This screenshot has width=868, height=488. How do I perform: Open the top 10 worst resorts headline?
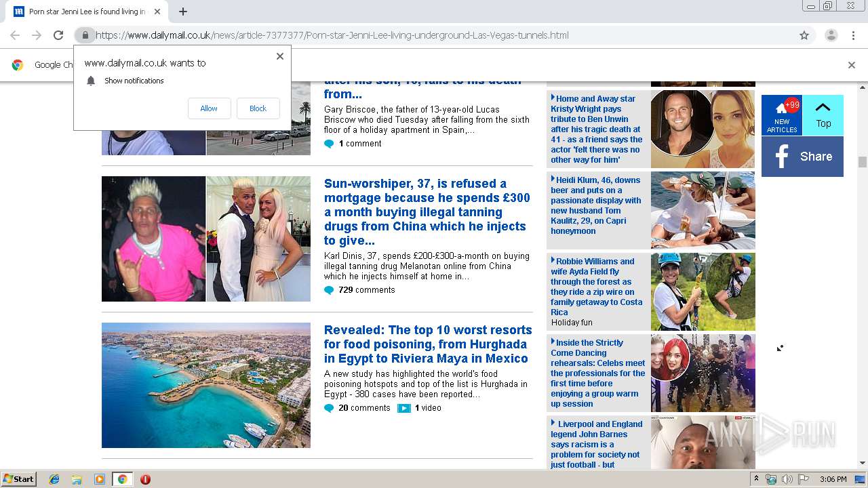pyautogui.click(x=428, y=344)
